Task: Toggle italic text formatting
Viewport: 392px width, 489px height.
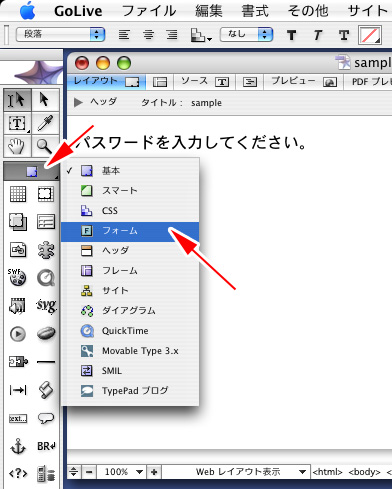Action: tap(318, 35)
